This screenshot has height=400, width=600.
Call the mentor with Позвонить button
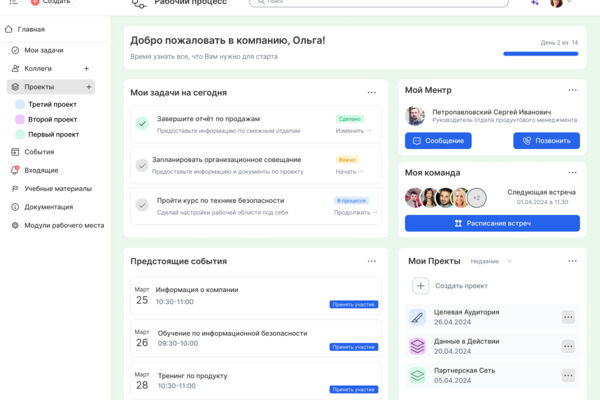click(x=546, y=141)
